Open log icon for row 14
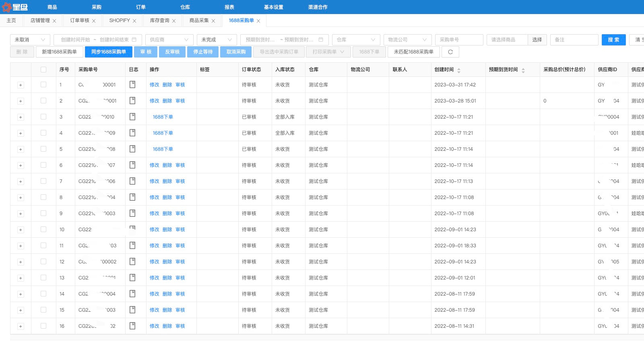This screenshot has height=362, width=644. pyautogui.click(x=132, y=294)
